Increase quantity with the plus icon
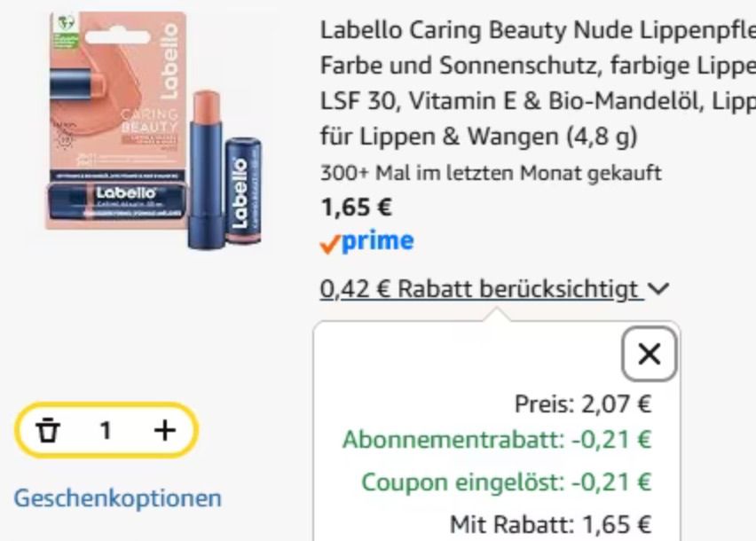Screen dimensions: 756x541 point(164,430)
